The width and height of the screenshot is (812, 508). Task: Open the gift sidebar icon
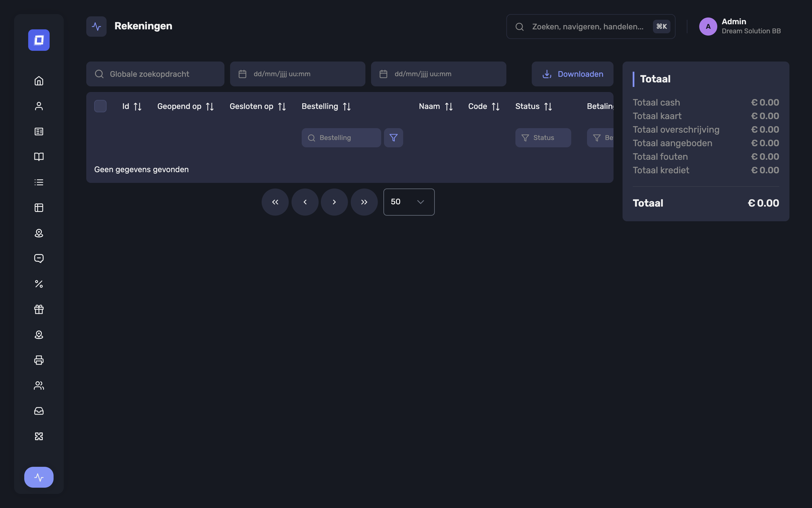[39, 309]
